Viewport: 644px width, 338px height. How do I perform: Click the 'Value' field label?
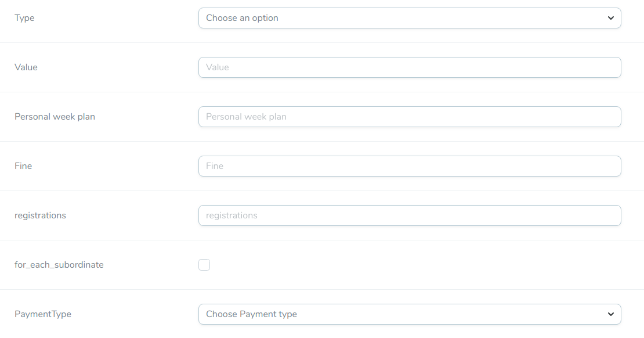click(x=26, y=67)
